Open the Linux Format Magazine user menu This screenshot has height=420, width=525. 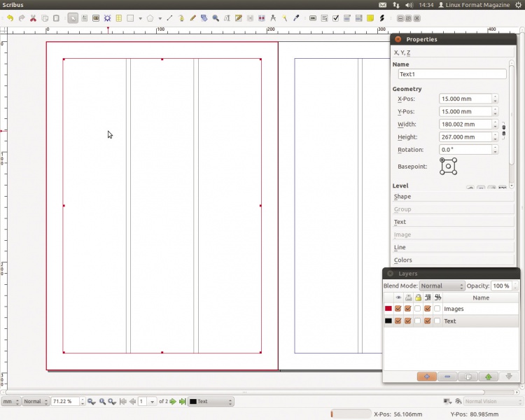click(x=474, y=5)
